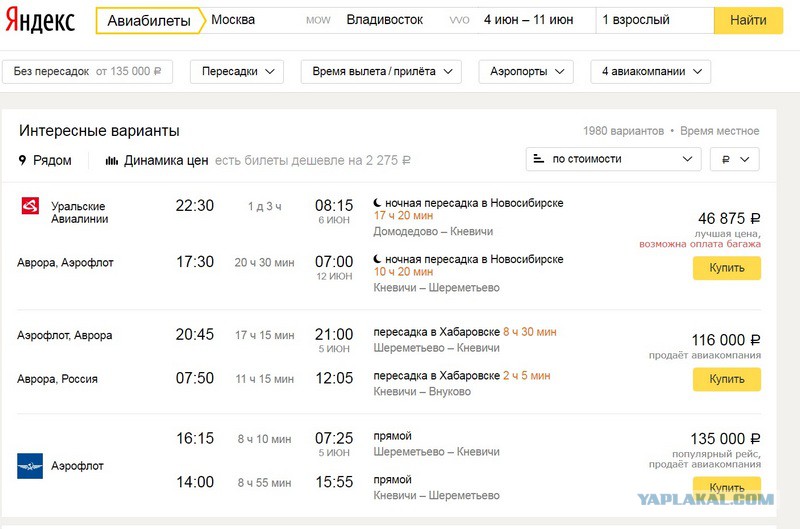Click the Найти search button
This screenshot has height=529, width=800.
coord(748,20)
